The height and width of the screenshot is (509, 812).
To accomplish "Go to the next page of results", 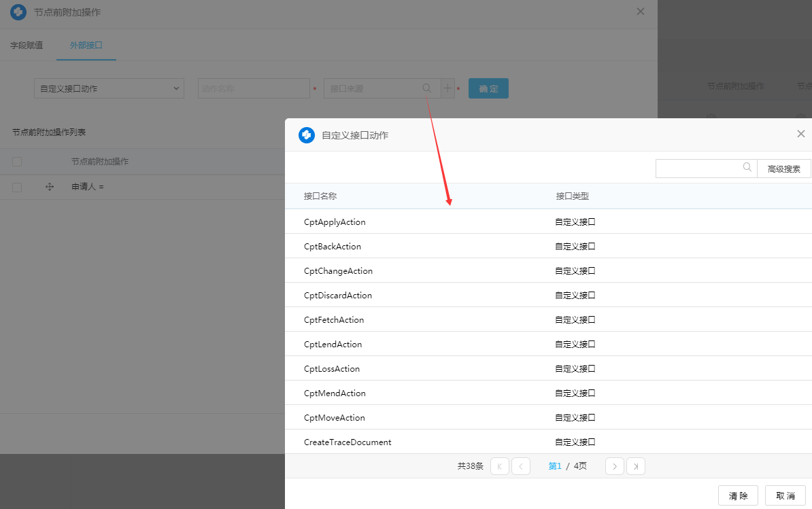I will pyautogui.click(x=614, y=466).
